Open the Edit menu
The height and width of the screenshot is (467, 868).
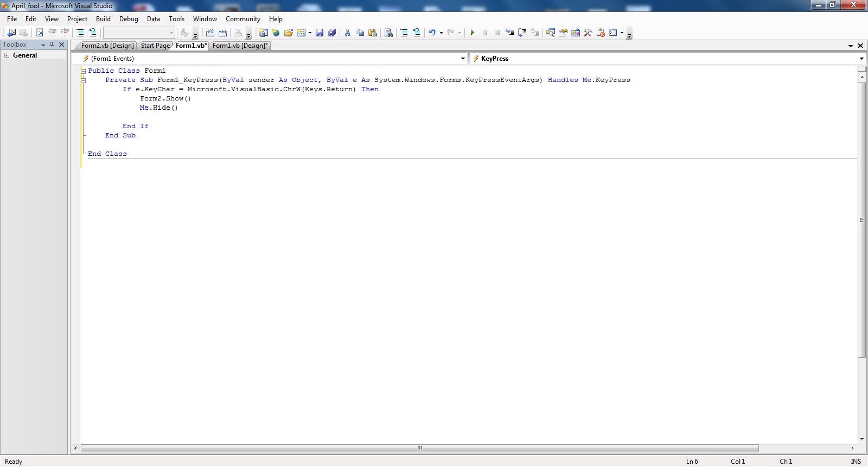31,19
